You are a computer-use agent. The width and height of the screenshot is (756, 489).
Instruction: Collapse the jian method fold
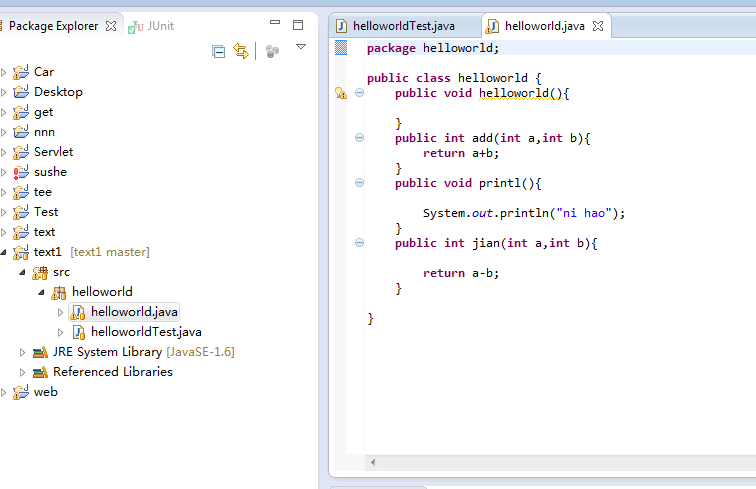point(359,243)
